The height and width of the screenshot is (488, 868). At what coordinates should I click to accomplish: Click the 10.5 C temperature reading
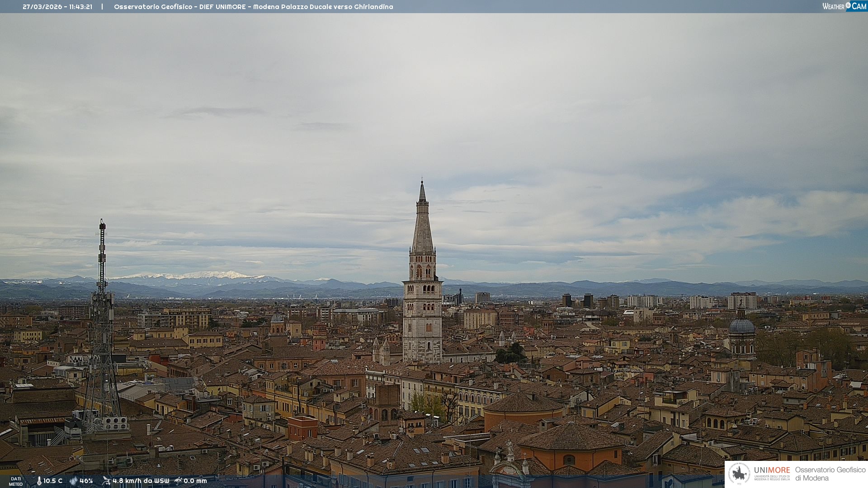click(53, 481)
